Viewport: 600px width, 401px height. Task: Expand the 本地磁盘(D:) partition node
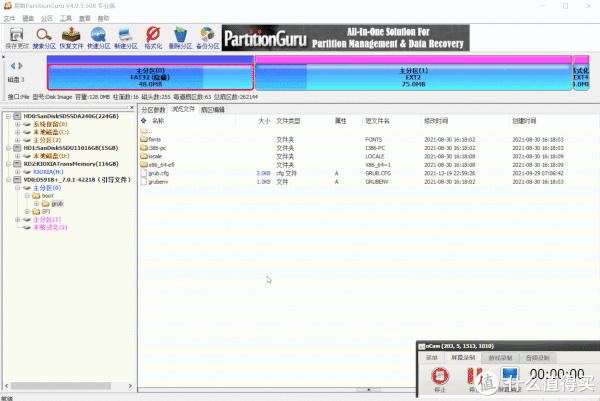coord(17,156)
